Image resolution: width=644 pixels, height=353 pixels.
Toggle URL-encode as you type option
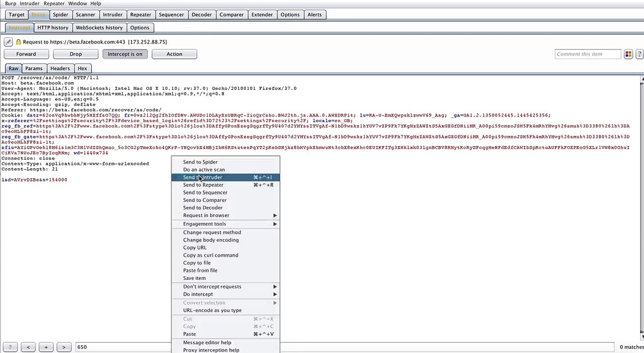pos(225,310)
